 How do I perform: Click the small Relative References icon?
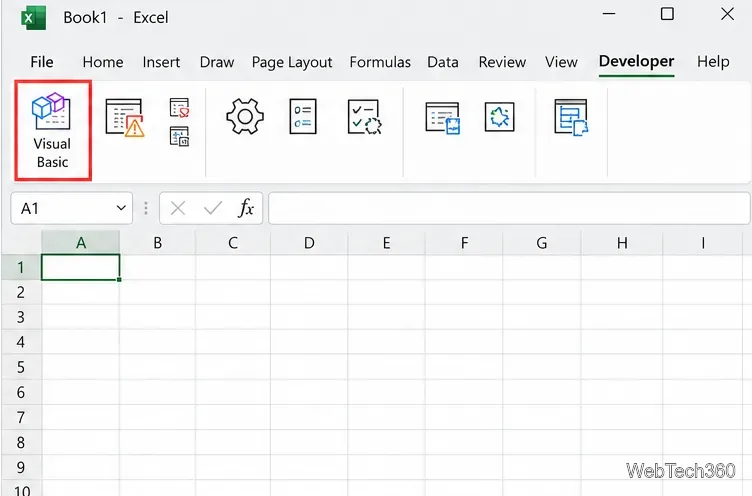pos(179,136)
